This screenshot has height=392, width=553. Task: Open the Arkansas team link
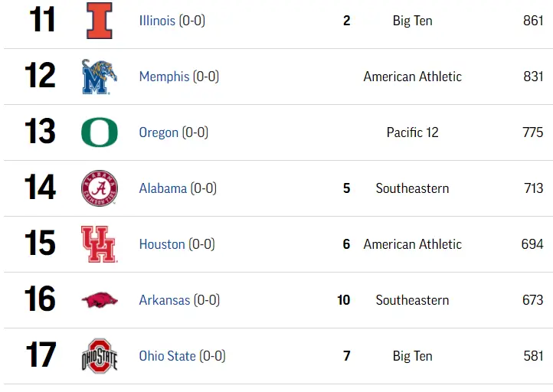[x=164, y=300]
